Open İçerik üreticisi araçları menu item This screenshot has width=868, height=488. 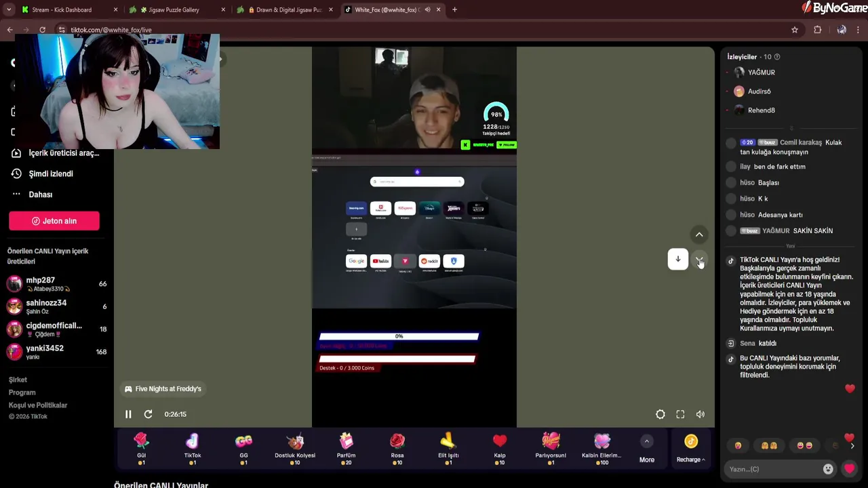tap(56, 153)
